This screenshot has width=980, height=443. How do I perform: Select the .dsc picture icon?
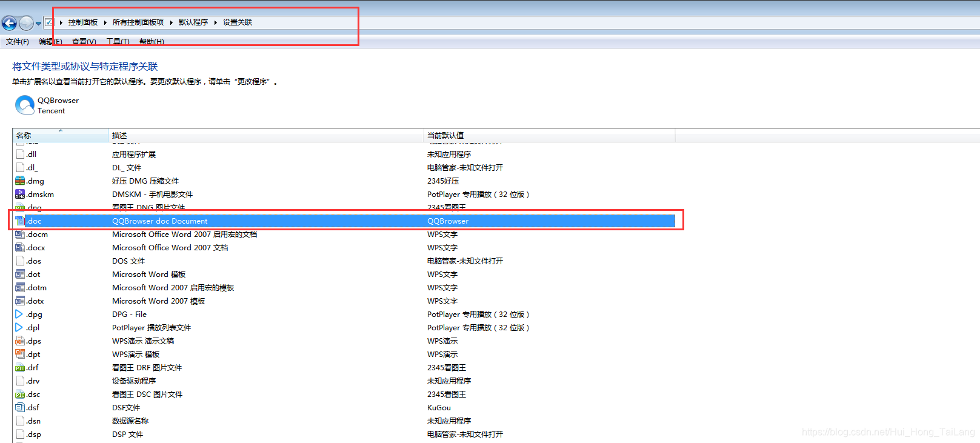tap(20, 394)
